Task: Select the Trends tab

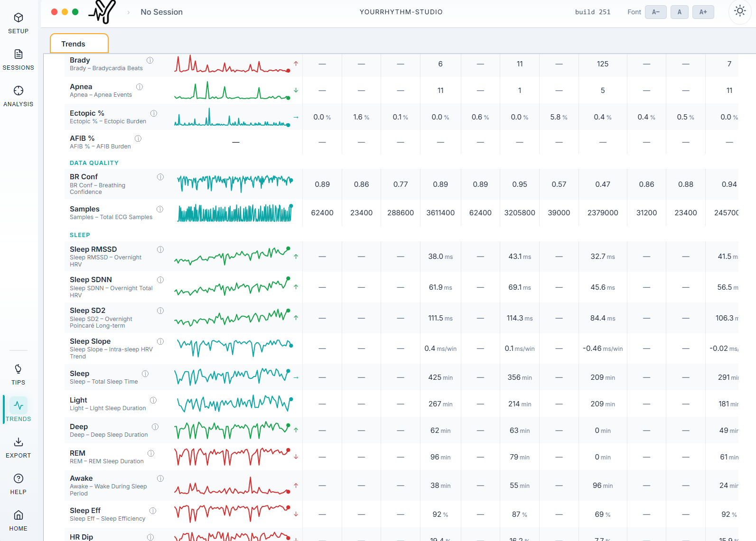Action: point(79,44)
